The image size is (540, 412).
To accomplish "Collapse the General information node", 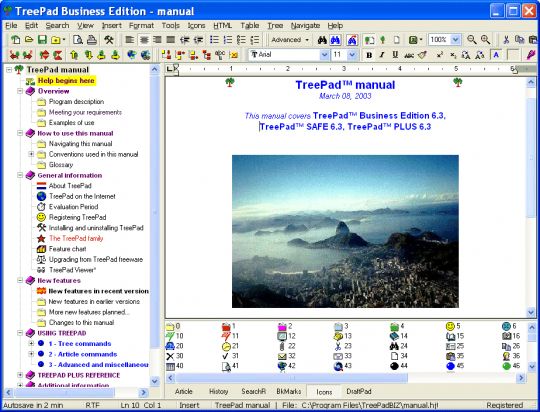I will pyautogui.click(x=20, y=175).
